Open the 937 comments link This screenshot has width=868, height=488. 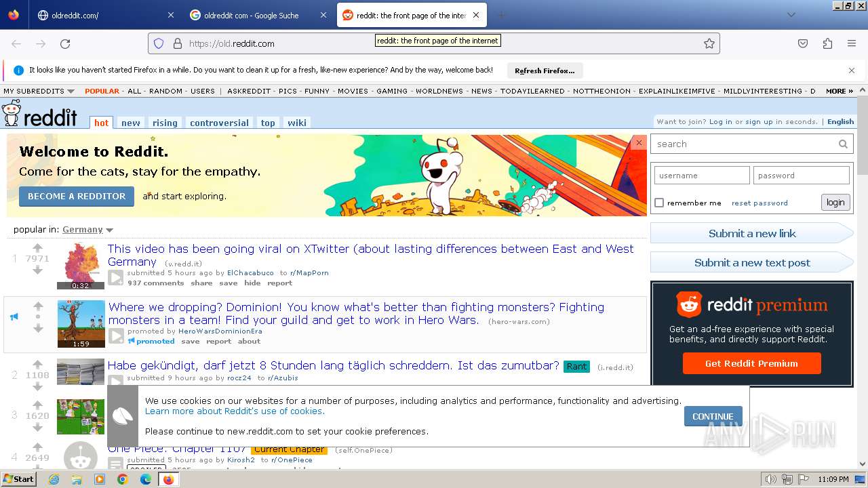pyautogui.click(x=155, y=283)
